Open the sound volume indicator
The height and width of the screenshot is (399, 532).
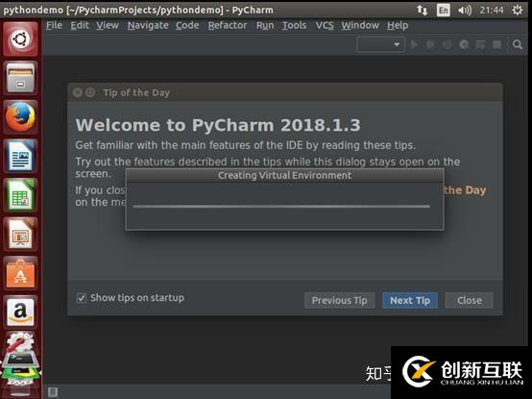tap(465, 11)
